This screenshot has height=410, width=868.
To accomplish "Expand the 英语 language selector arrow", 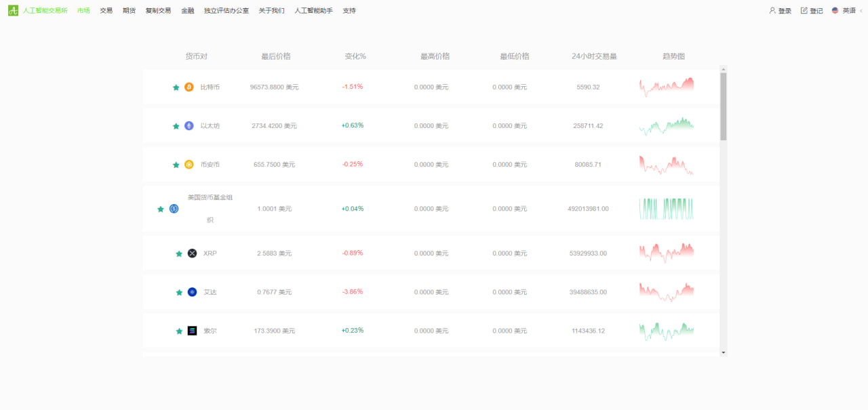I will click(x=861, y=11).
